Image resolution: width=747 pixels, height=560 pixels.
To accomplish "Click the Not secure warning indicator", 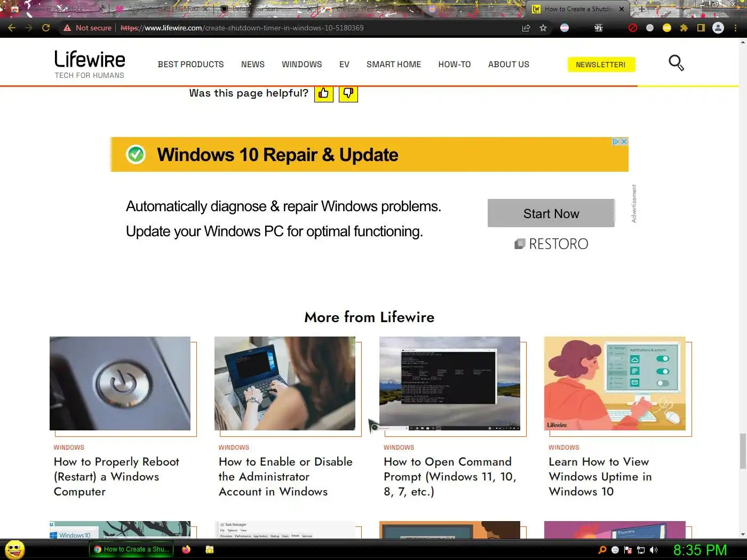I will click(x=88, y=28).
